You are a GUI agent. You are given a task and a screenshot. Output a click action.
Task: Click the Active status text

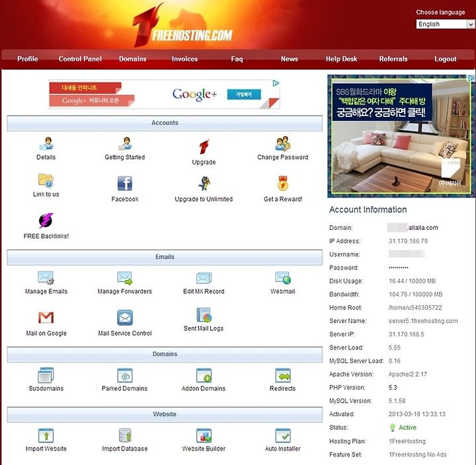pos(407,427)
